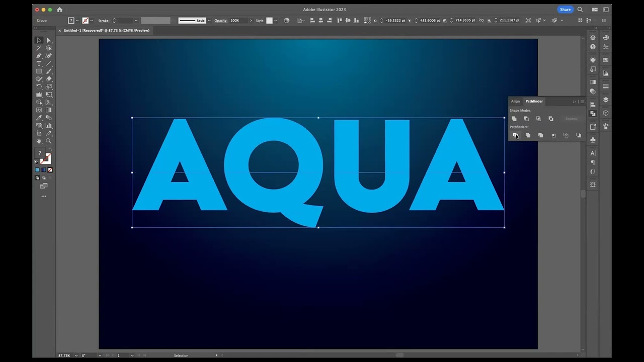The height and width of the screenshot is (362, 644).
Task: Click Minus Front in Pathfinder panel
Action: pos(526,119)
